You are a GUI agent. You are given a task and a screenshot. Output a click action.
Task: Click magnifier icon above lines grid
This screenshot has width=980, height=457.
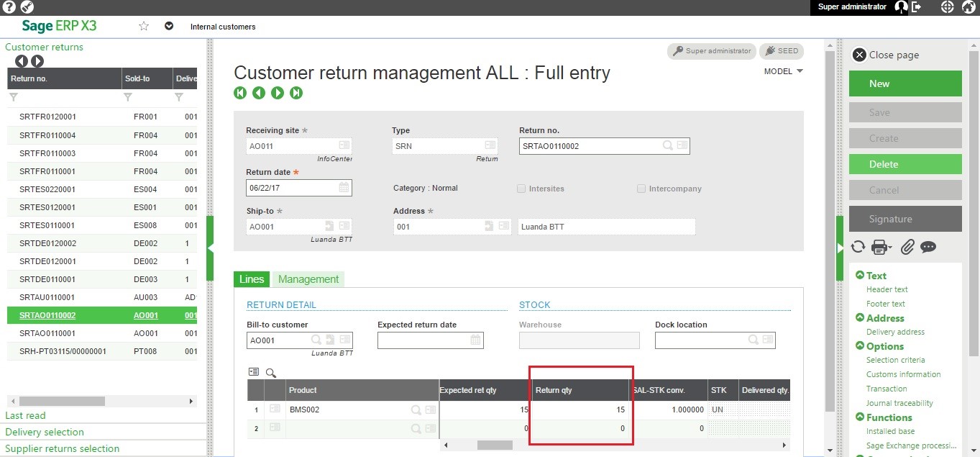pos(271,373)
